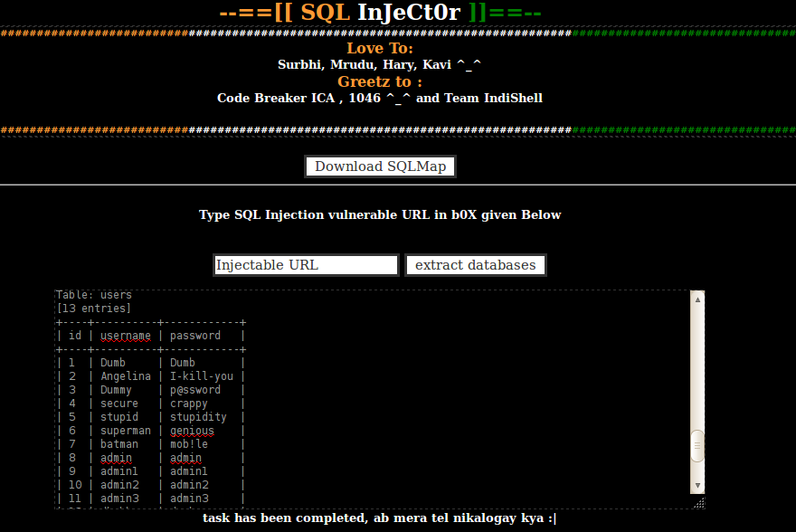Click the 'crappy' password cell
Screen dimensions: 796x532
point(189,404)
